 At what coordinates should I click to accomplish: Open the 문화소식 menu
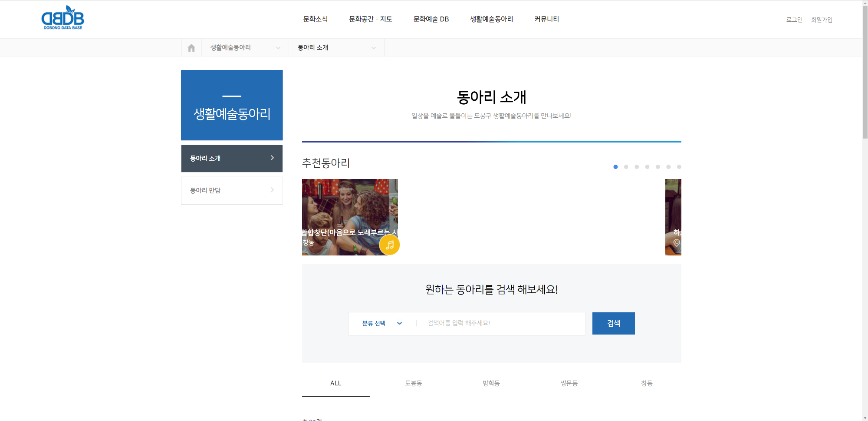(x=316, y=19)
